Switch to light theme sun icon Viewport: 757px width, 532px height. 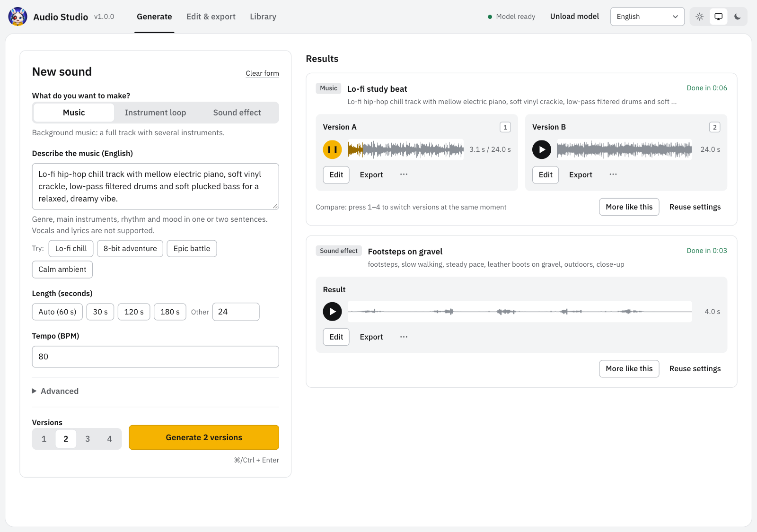[x=699, y=17]
